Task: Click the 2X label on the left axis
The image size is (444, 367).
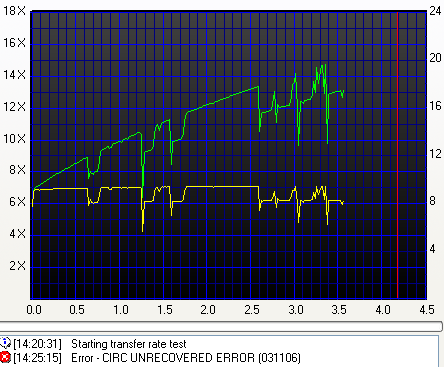Action: tap(17, 266)
